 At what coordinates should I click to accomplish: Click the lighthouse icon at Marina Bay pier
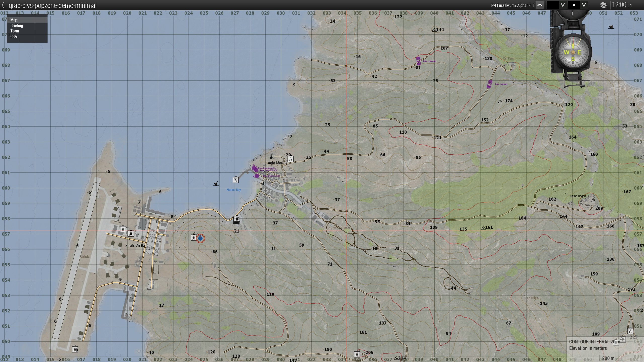(235, 180)
